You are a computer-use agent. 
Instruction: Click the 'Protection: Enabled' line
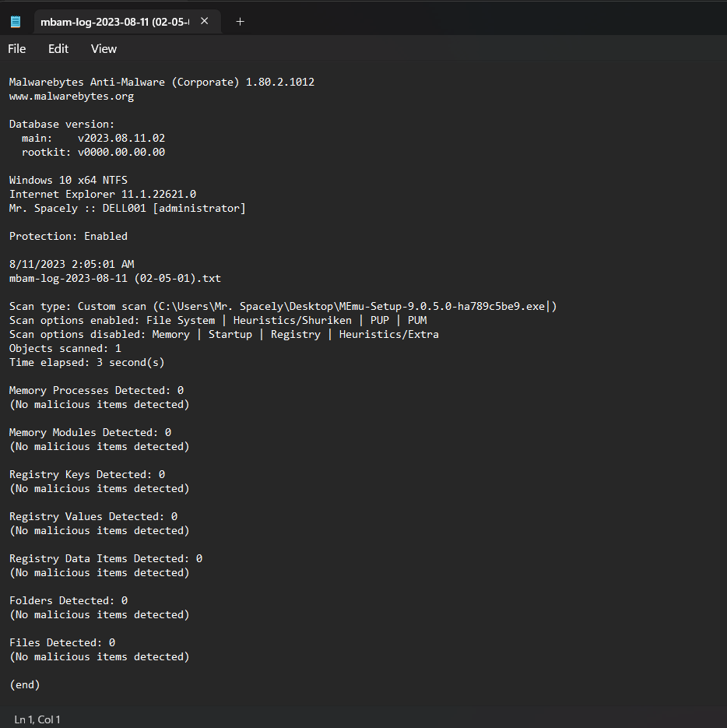click(68, 236)
